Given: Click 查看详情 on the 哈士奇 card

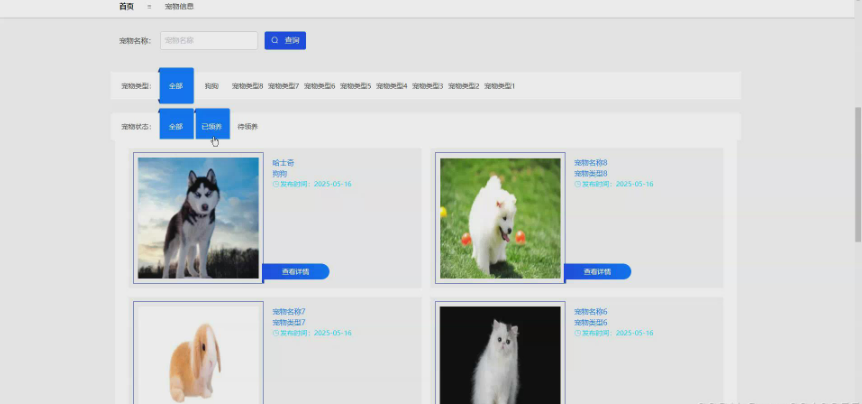Looking at the screenshot, I should (x=296, y=272).
